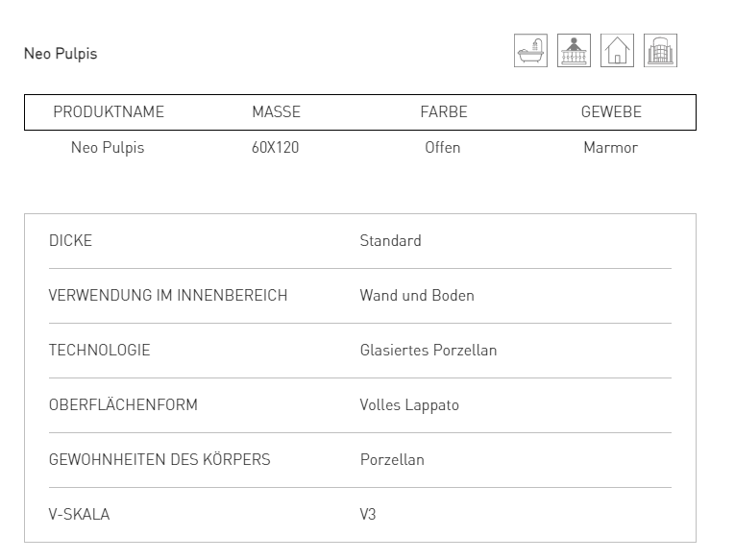The height and width of the screenshot is (560, 735).
Task: Click the Wand und Boden value
Action: (x=417, y=296)
